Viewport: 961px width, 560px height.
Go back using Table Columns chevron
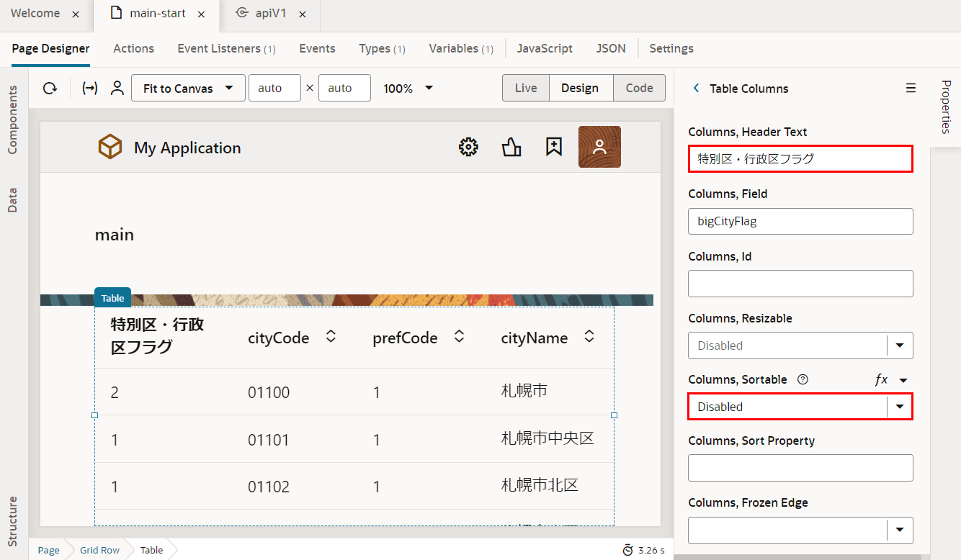[696, 88]
